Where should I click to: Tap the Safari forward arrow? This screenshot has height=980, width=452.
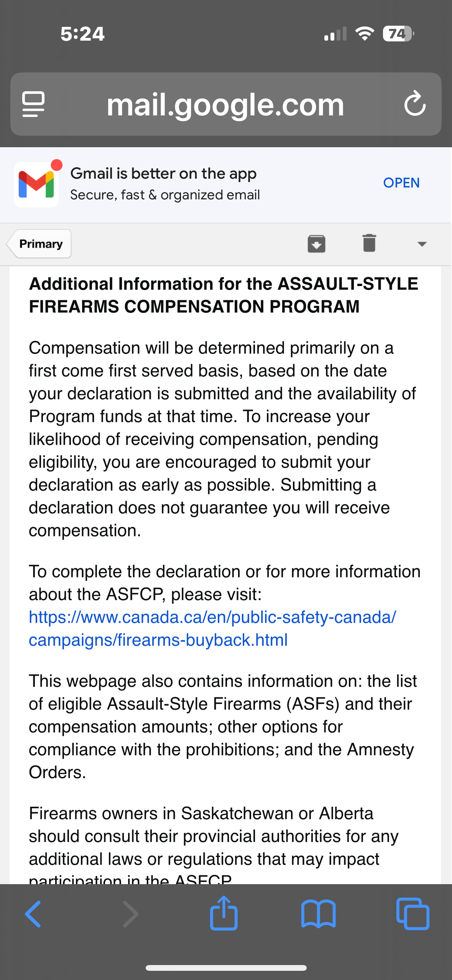click(x=130, y=914)
